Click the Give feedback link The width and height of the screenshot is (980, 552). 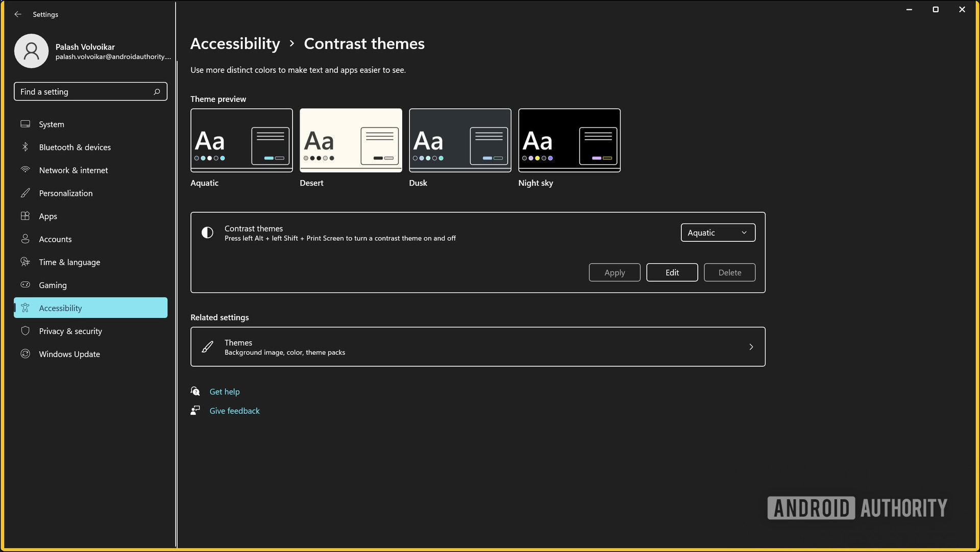(x=235, y=411)
